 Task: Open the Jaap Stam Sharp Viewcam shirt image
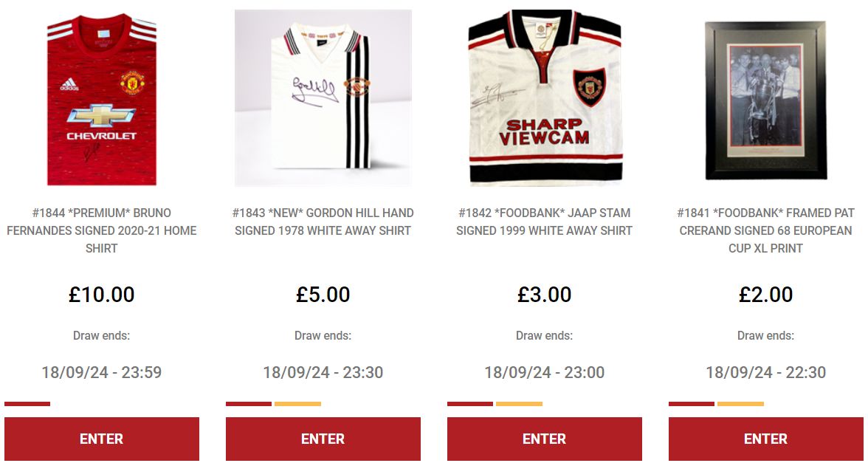pos(545,98)
